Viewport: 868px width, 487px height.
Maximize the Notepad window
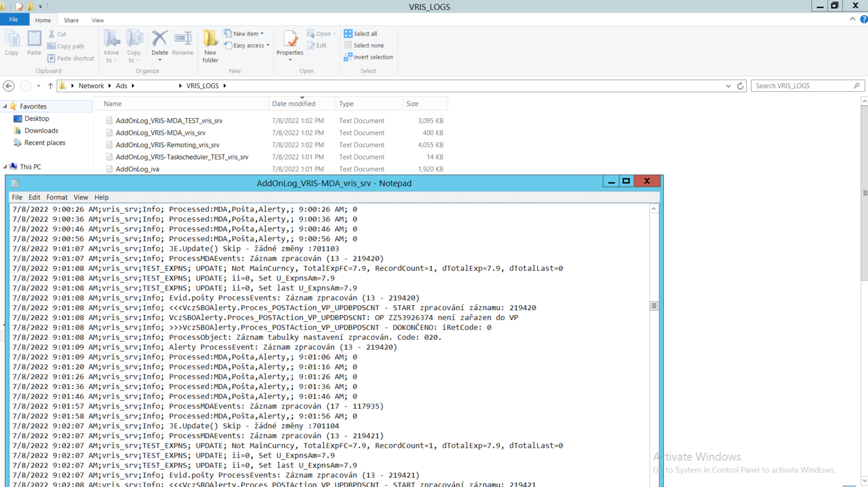(x=626, y=181)
